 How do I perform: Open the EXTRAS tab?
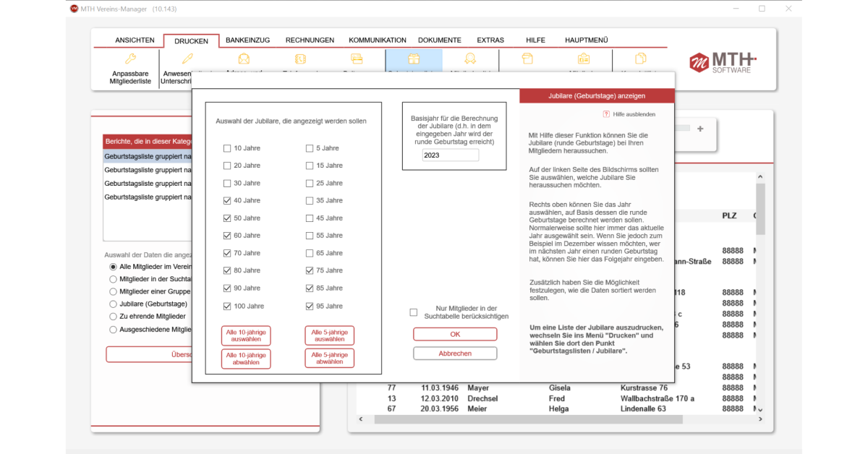tap(490, 40)
